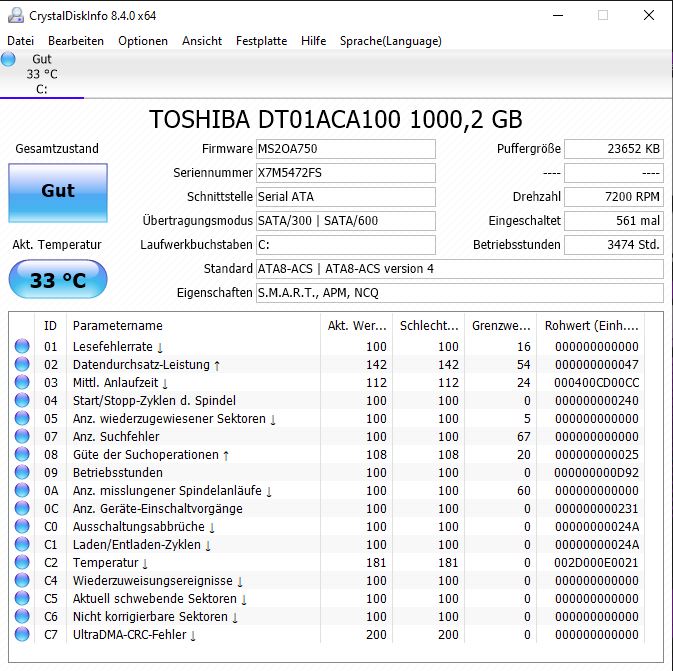Click status icon of UltraDMA-CRC-Fehler row
This screenshot has height=671, width=673.
tap(22, 634)
